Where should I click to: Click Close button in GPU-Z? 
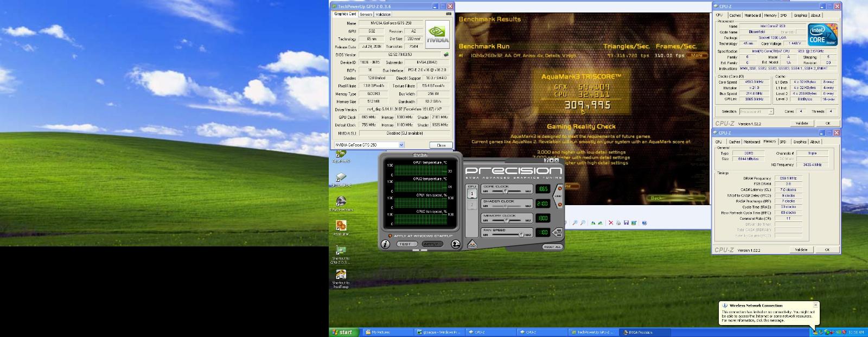pos(441,145)
